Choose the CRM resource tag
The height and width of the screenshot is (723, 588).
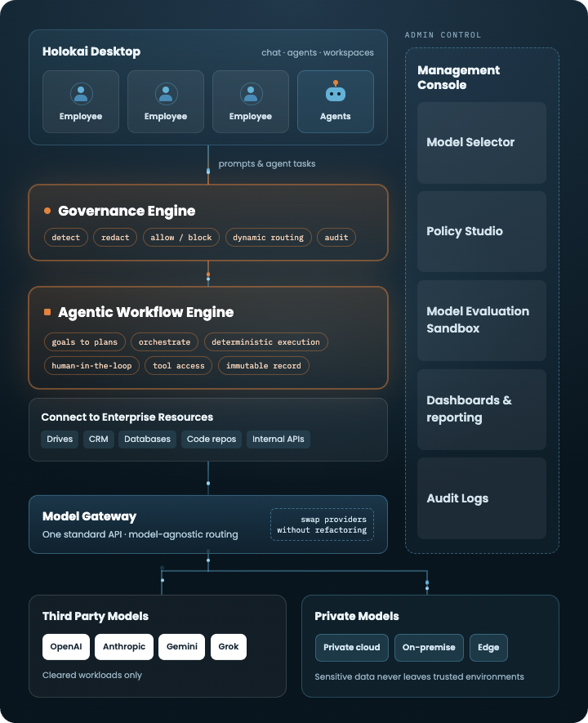[99, 439]
